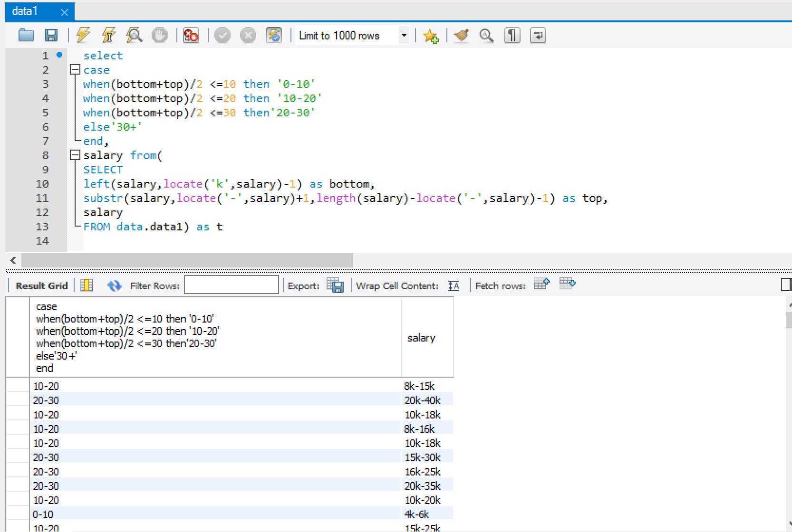Commit transaction checkmark icon
792x532 pixels.
(x=222, y=35)
